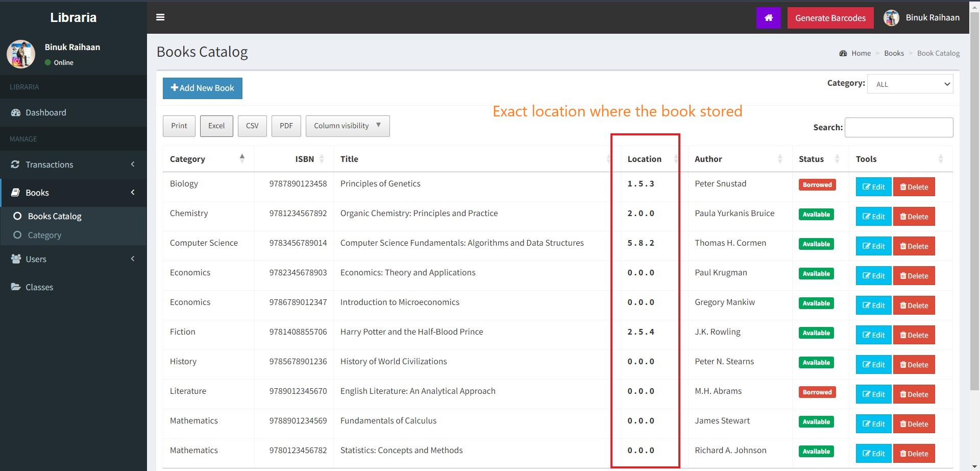The width and height of the screenshot is (980, 471).
Task: Click Binuk Raihaan name in top bar
Action: click(x=933, y=17)
